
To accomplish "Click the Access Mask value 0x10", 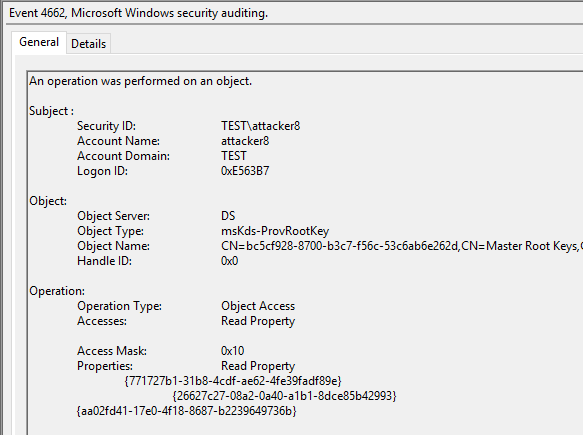I will coord(232,351).
